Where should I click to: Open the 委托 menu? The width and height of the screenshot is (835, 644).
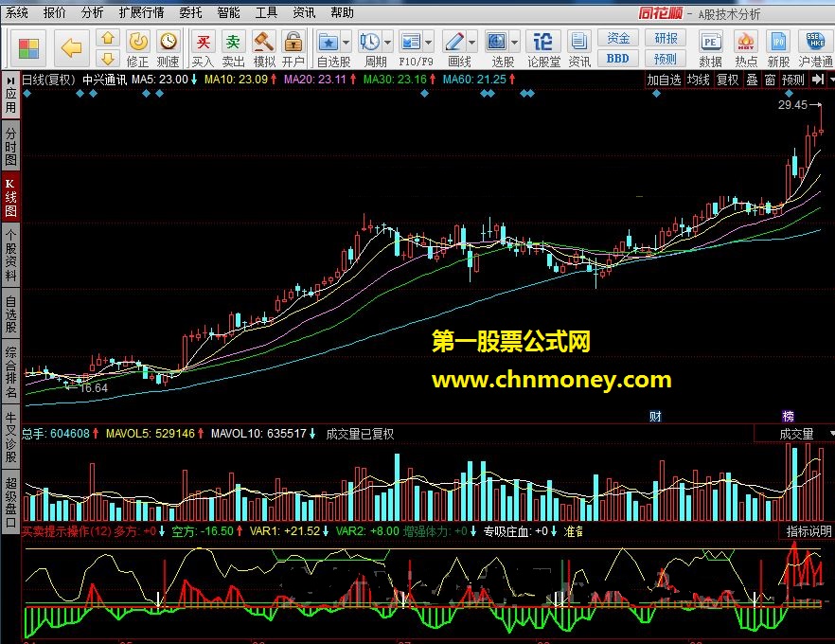pos(190,12)
